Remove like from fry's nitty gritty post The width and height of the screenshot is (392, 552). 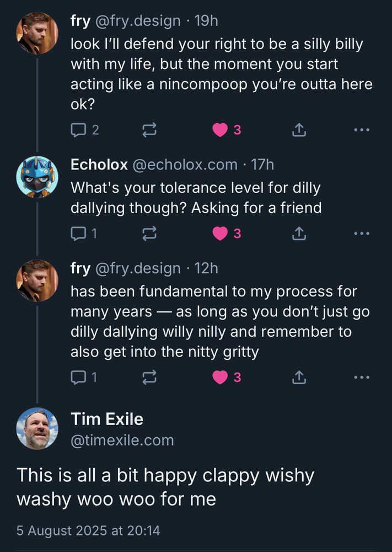[x=221, y=378]
